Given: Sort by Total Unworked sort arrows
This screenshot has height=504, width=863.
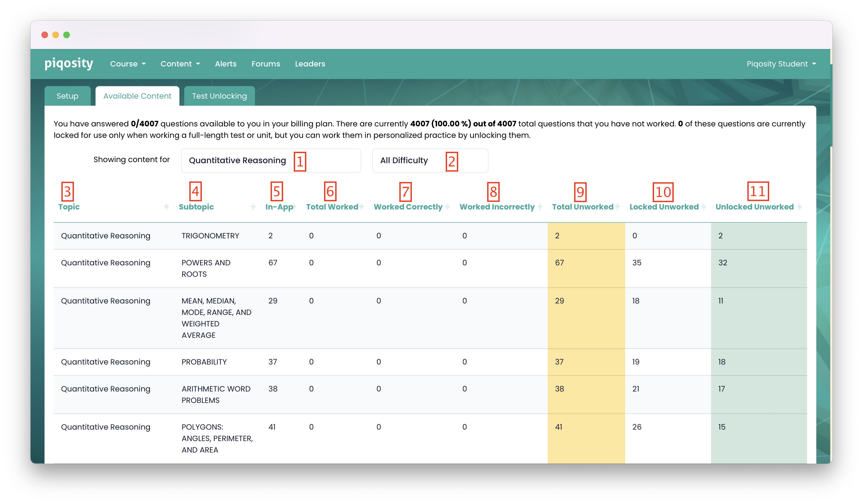Looking at the screenshot, I should [617, 207].
